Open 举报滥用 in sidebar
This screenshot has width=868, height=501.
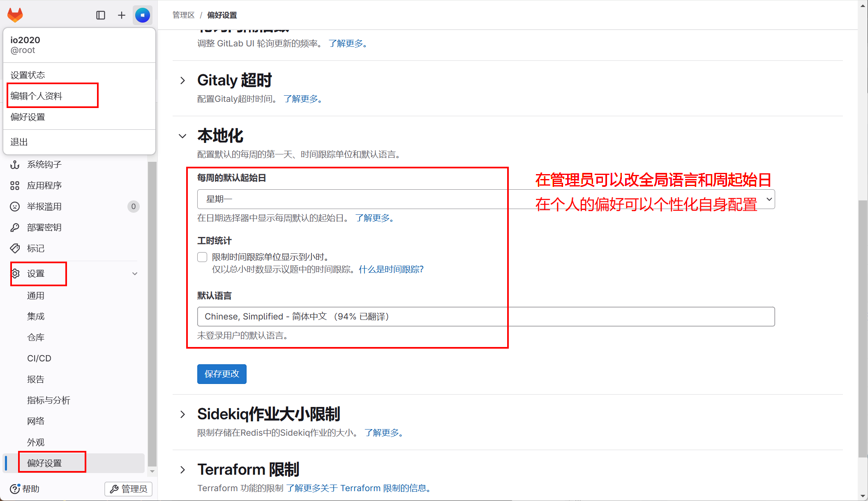click(44, 207)
